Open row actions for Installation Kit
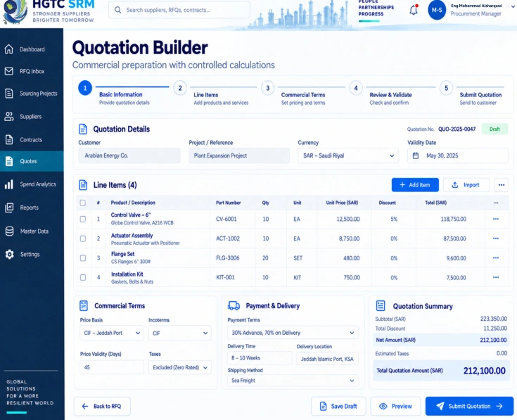This screenshot has width=517, height=420. [496, 277]
